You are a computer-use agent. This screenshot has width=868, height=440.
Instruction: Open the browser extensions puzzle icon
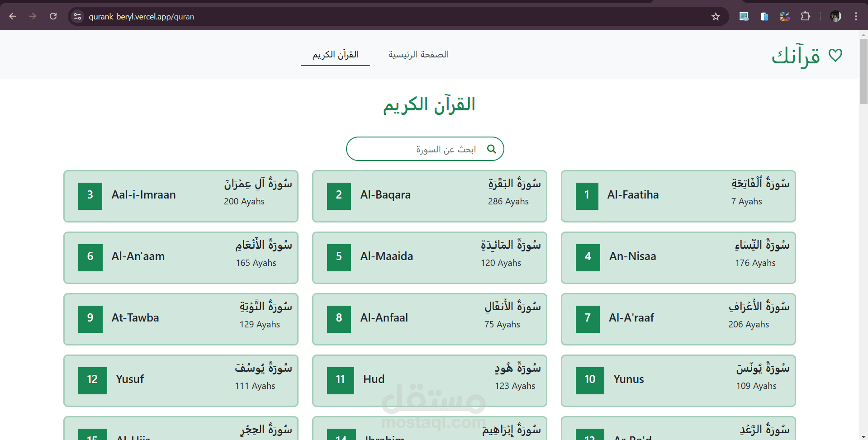point(805,16)
